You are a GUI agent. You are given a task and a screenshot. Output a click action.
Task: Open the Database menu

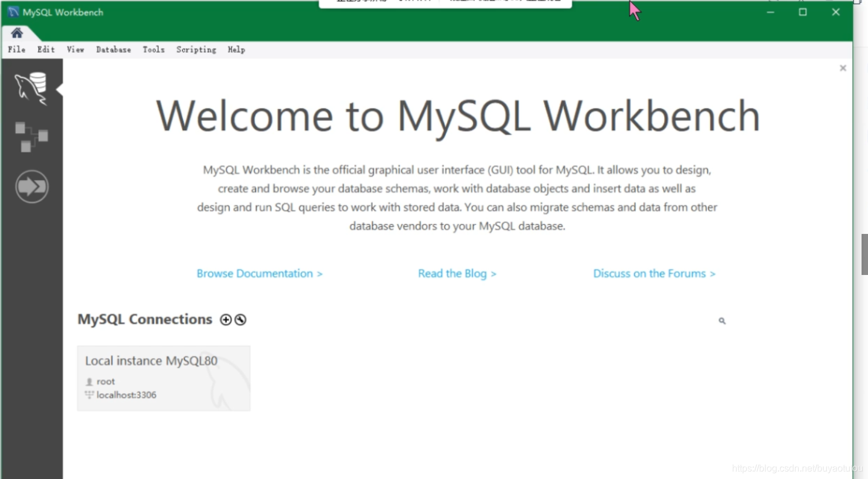click(114, 50)
